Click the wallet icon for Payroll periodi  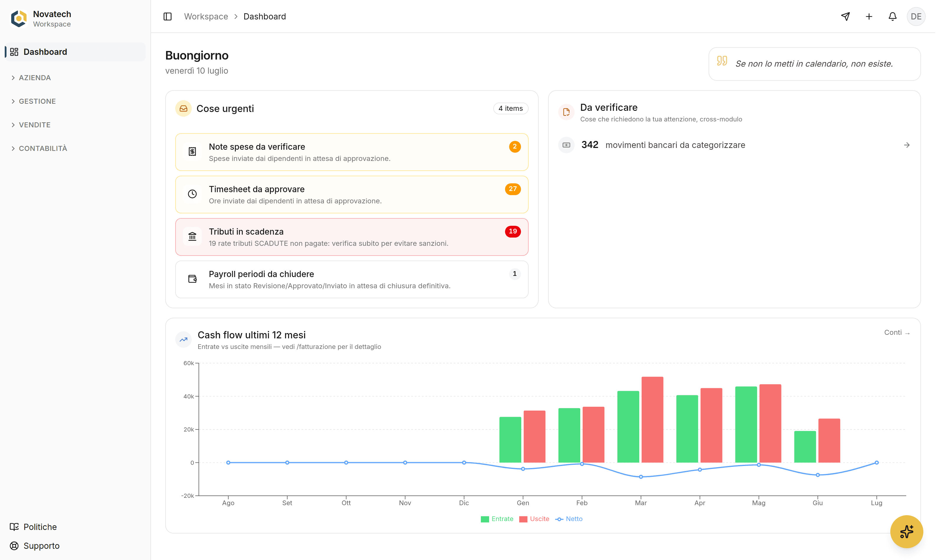pyautogui.click(x=193, y=279)
